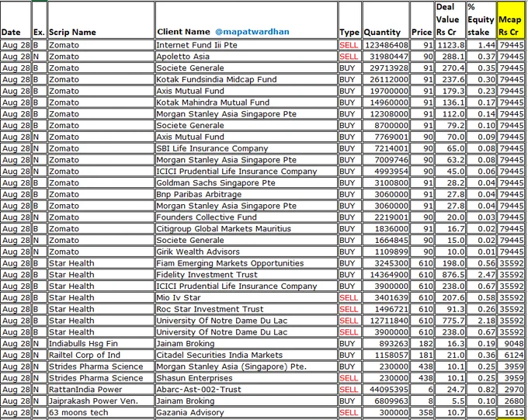
Task: Click the Mcap 9048 cell
Action: (511, 343)
